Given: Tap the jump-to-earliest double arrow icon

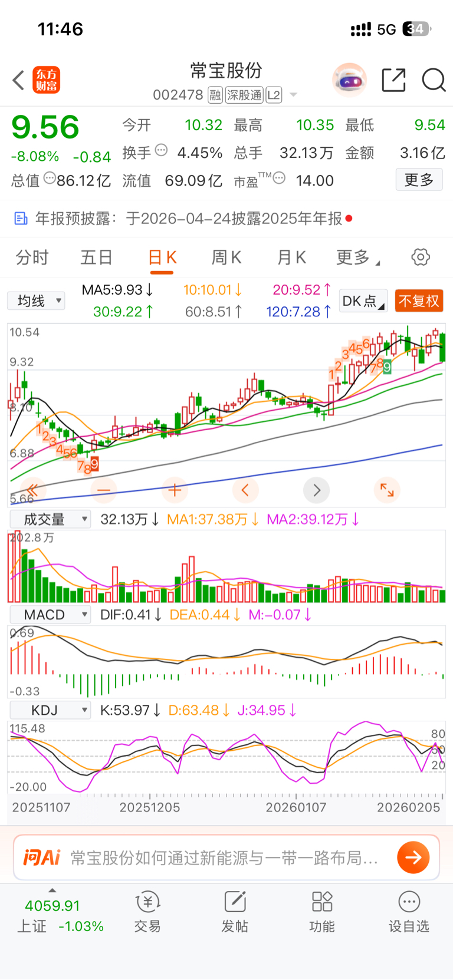Looking at the screenshot, I should [x=33, y=490].
